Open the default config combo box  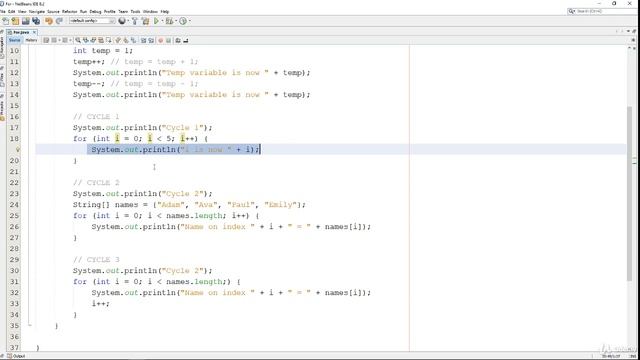(x=92, y=21)
